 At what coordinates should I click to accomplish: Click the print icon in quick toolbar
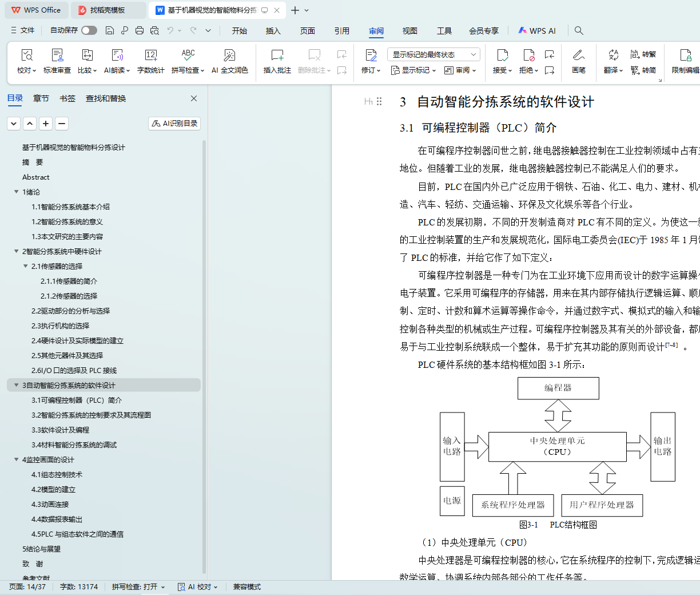[x=139, y=30]
